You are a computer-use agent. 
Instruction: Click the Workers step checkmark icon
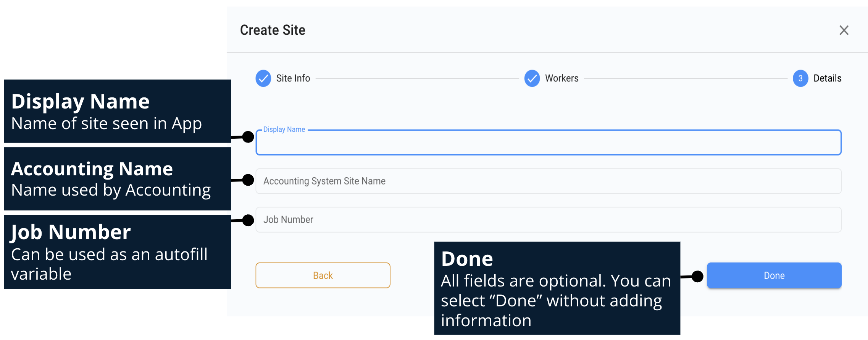point(532,78)
